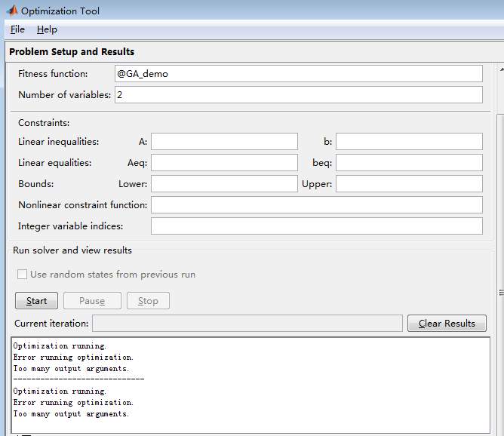Toggle Use random states from previous run
The width and height of the screenshot is (504, 436).
22,275
